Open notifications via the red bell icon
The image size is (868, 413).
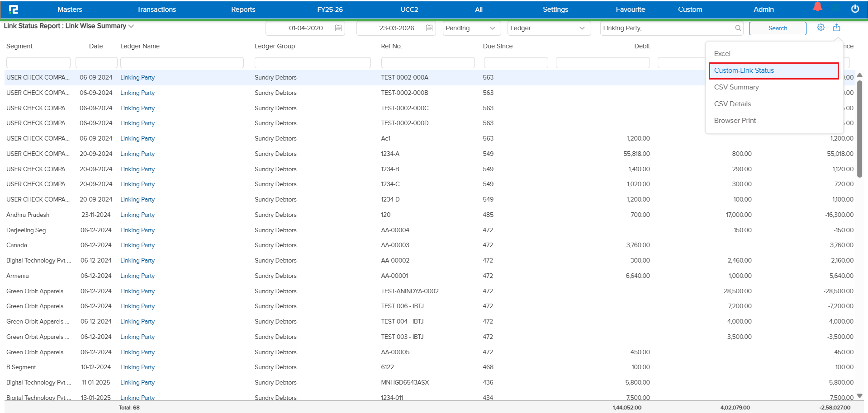click(x=817, y=7)
